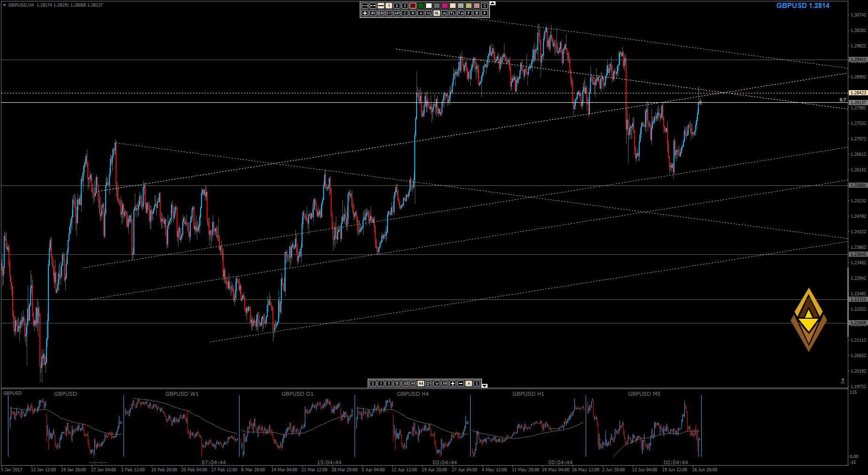The height and width of the screenshot is (475, 868).
Task: Select the dashed line style button
Action: pos(373,6)
